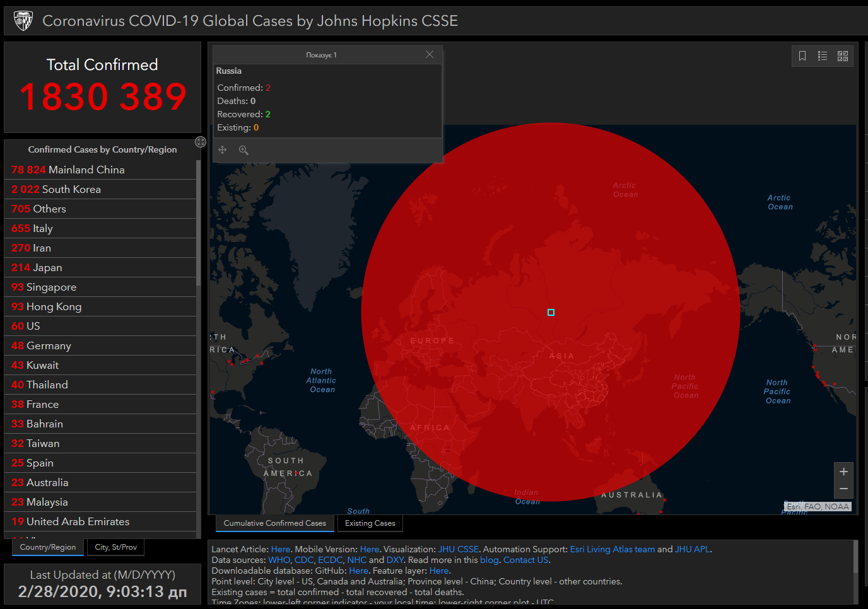Select Japan in the country list

(x=101, y=267)
